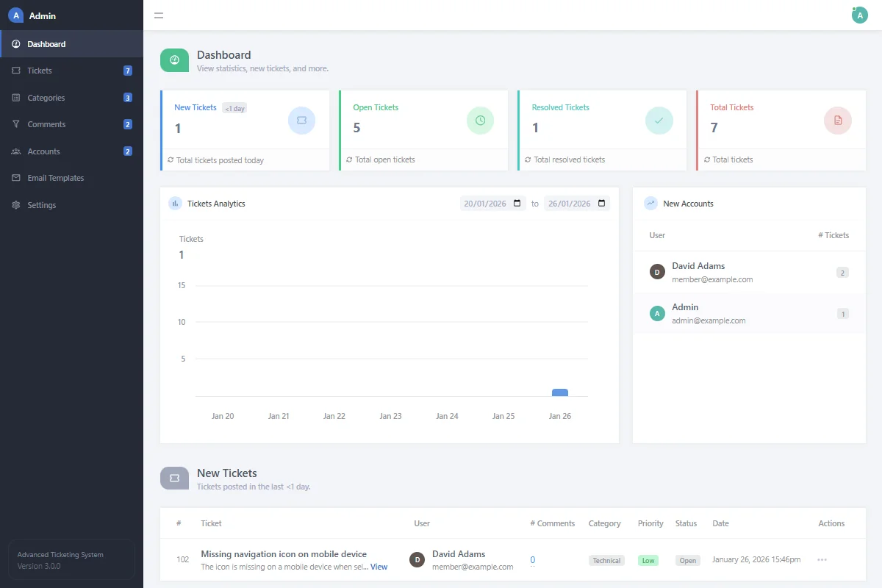Click the Technical category badge

(x=606, y=560)
